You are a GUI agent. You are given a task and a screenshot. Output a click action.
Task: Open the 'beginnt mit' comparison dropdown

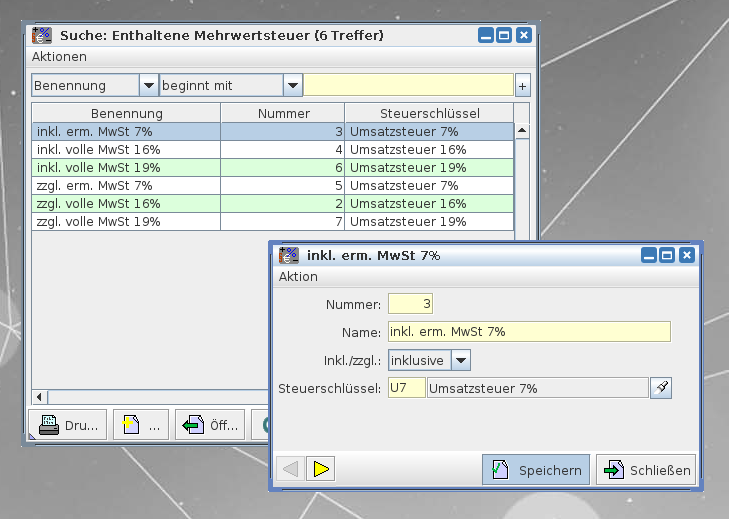tap(293, 86)
